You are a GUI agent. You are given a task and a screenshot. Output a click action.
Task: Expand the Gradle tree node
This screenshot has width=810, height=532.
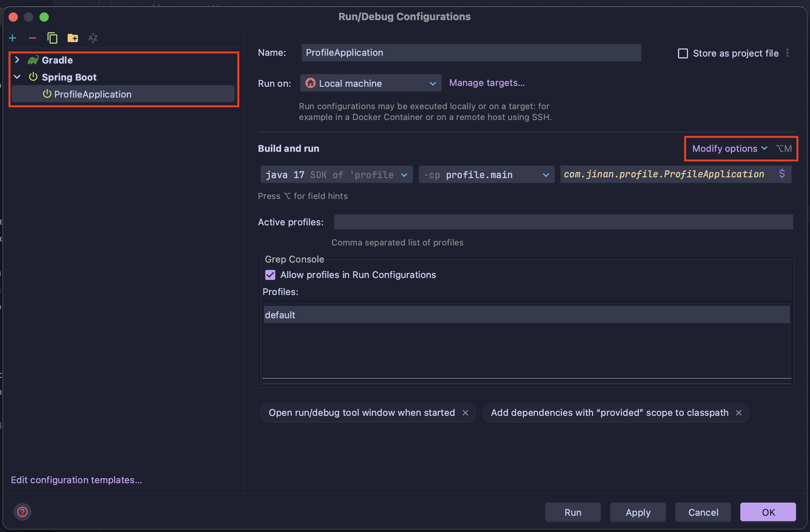pyautogui.click(x=17, y=60)
